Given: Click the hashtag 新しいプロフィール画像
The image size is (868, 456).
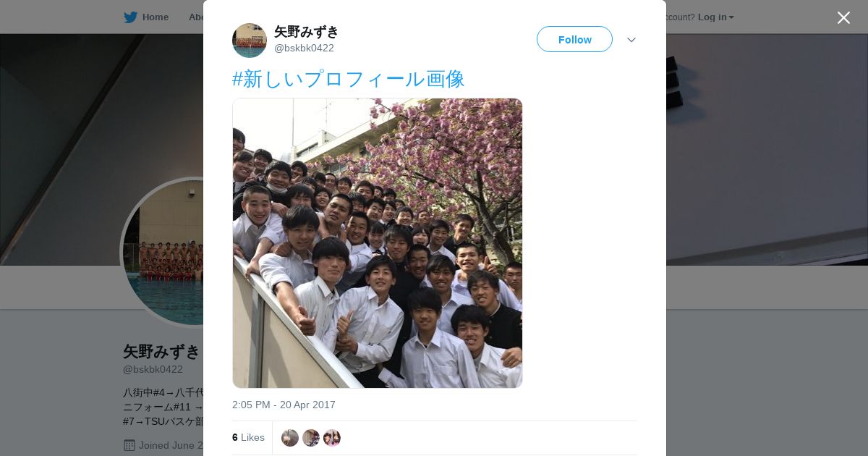Looking at the screenshot, I should coord(349,78).
